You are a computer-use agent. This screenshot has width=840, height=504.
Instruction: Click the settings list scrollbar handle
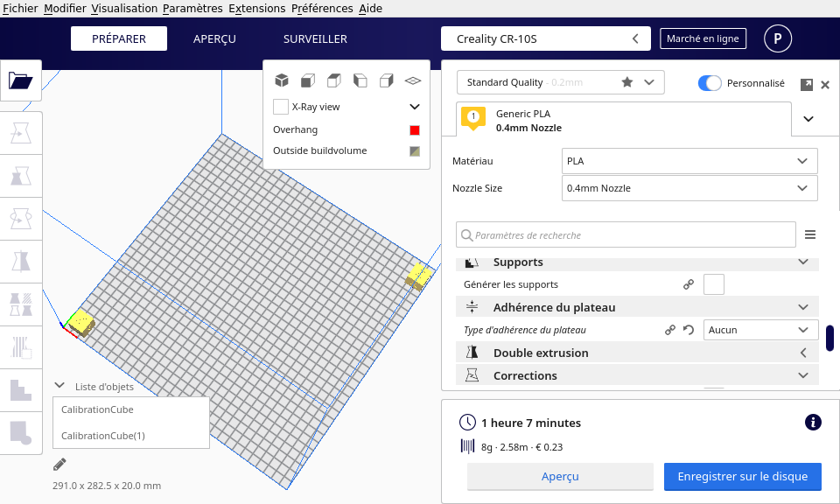(829, 338)
